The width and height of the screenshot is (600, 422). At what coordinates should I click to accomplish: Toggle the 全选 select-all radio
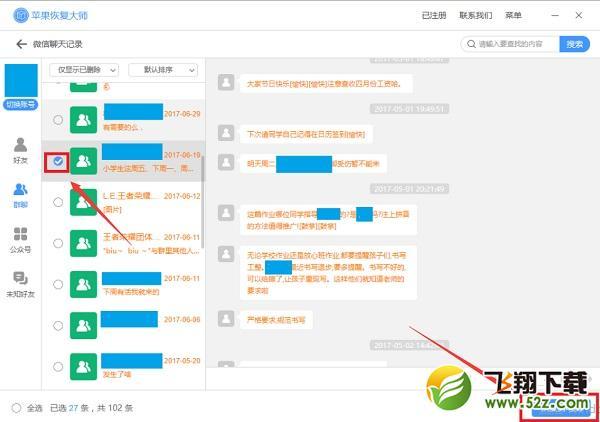pyautogui.click(x=16, y=408)
